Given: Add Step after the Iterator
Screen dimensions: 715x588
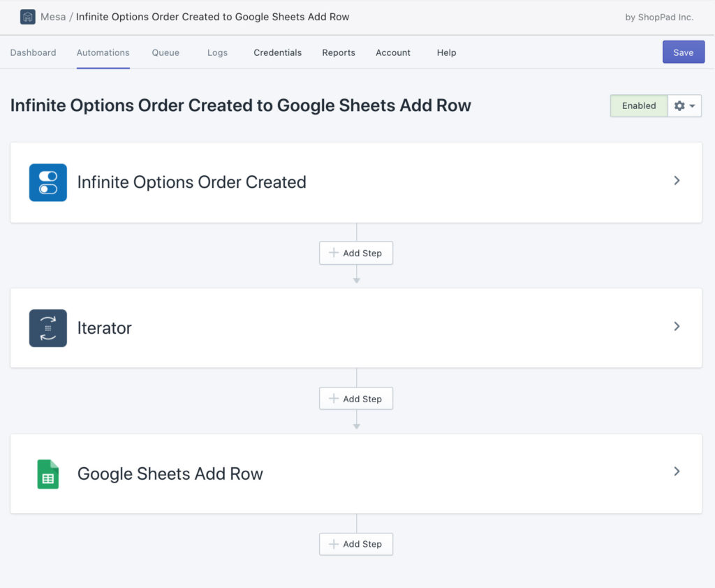Looking at the screenshot, I should pos(356,399).
